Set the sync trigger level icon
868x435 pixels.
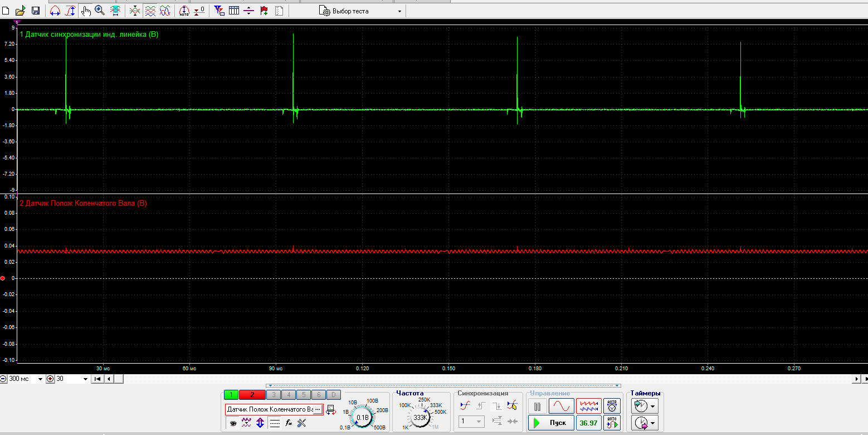[x=465, y=405]
